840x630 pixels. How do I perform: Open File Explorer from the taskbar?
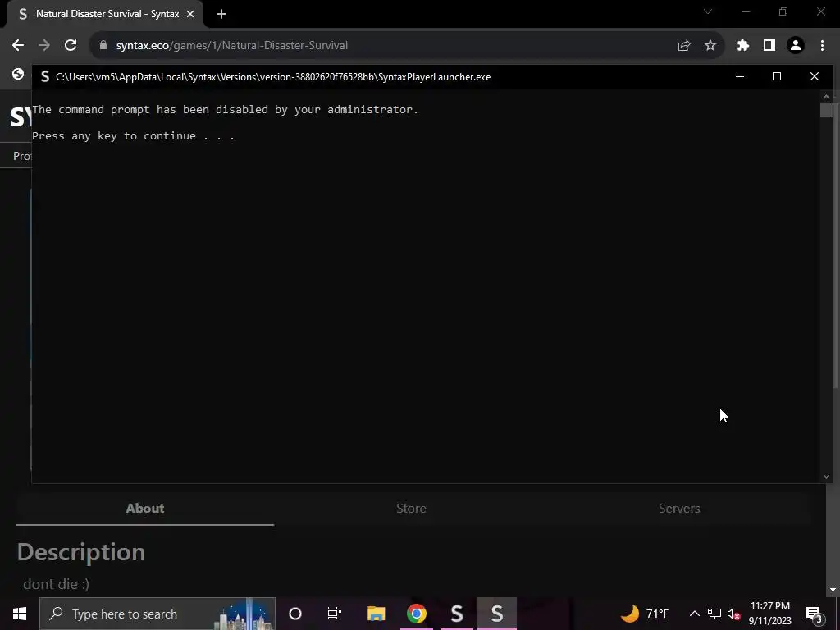(x=376, y=614)
